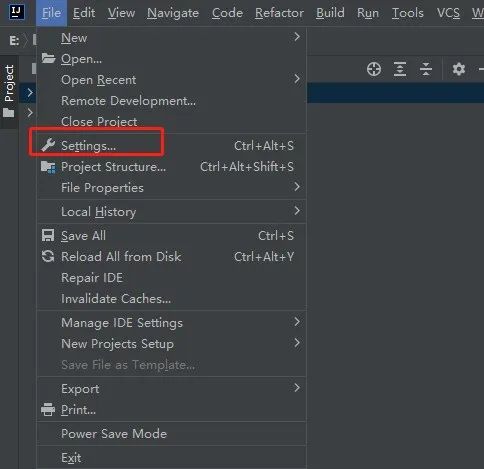Click the printer icon beside Print
The width and height of the screenshot is (484, 469).
(48, 409)
